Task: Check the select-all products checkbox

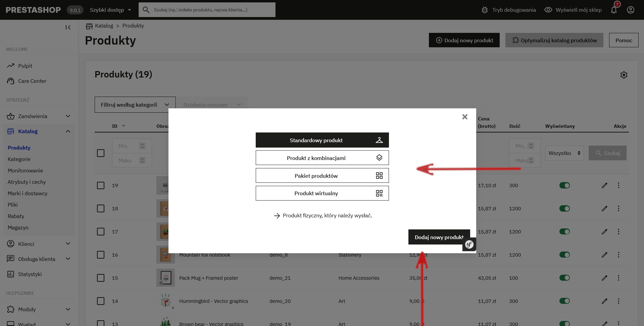Action: [101, 153]
